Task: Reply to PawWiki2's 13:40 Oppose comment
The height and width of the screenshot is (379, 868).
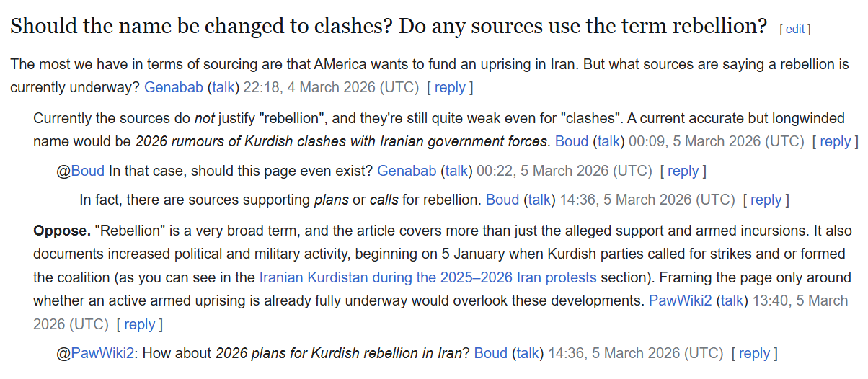Action: click(139, 324)
